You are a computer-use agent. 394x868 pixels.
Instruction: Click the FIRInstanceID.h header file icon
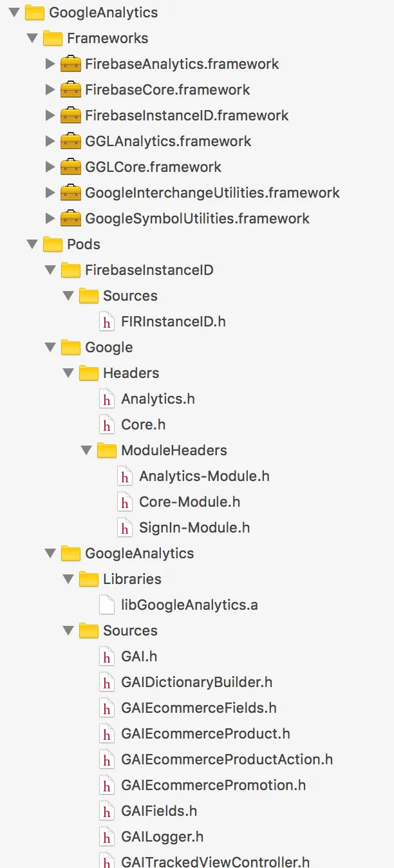(107, 321)
